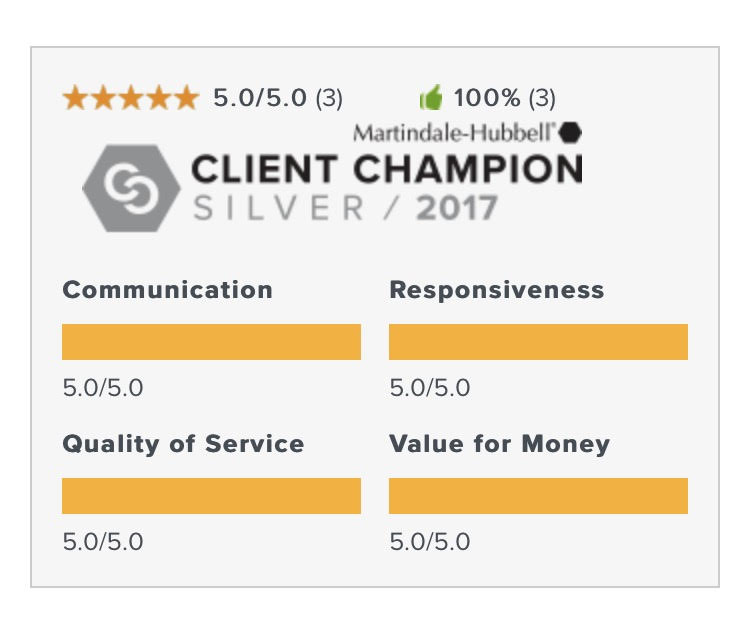The image size is (750, 632).
Task: Select the Communication label
Action: (x=167, y=290)
